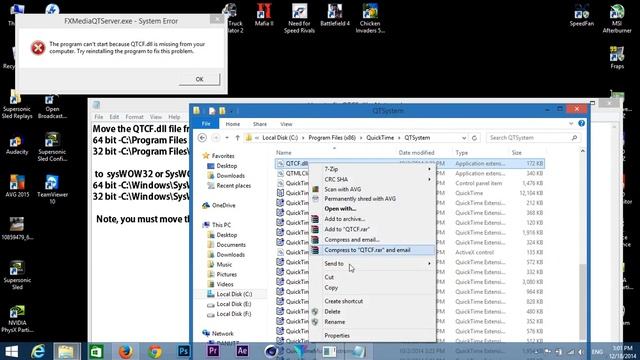Click Local Disk (C:) in address path
This screenshot has height=360, width=640.
click(280, 138)
